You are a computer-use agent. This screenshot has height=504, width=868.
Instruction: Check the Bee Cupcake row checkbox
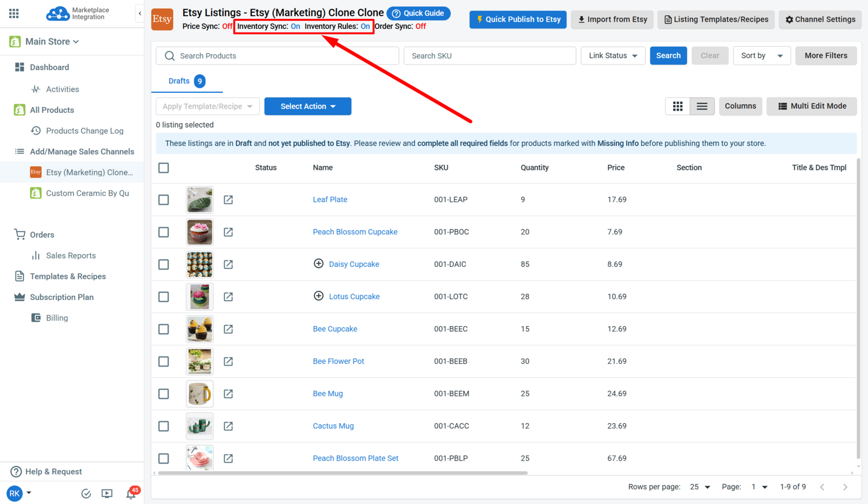pyautogui.click(x=164, y=329)
